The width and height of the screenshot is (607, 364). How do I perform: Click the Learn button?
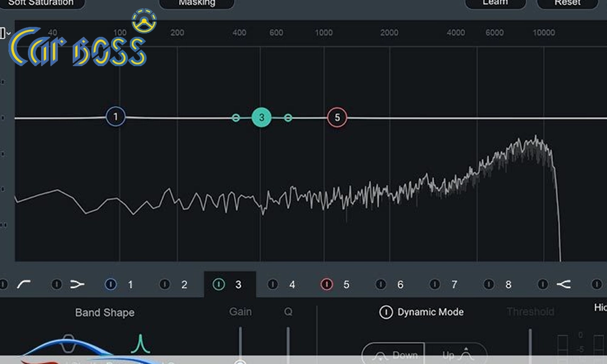click(495, 3)
